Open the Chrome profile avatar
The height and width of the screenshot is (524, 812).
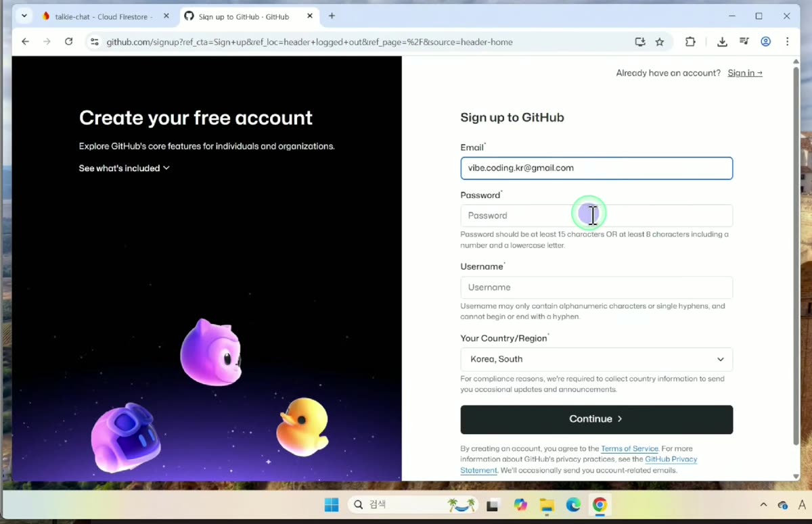(766, 42)
